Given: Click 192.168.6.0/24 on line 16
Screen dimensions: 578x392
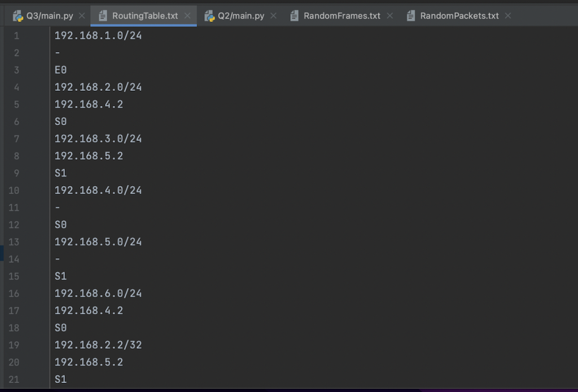Looking at the screenshot, I should pyautogui.click(x=98, y=294).
